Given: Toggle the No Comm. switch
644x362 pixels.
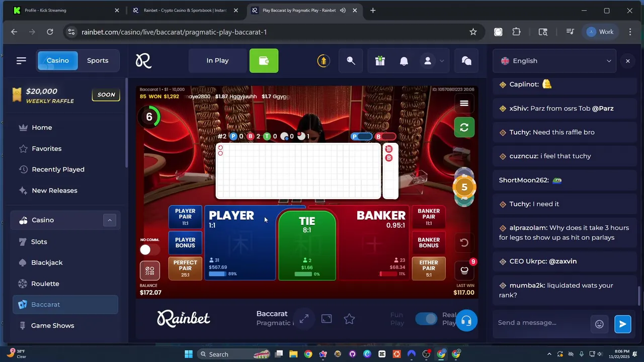Looking at the screenshot, I should 149,249.
